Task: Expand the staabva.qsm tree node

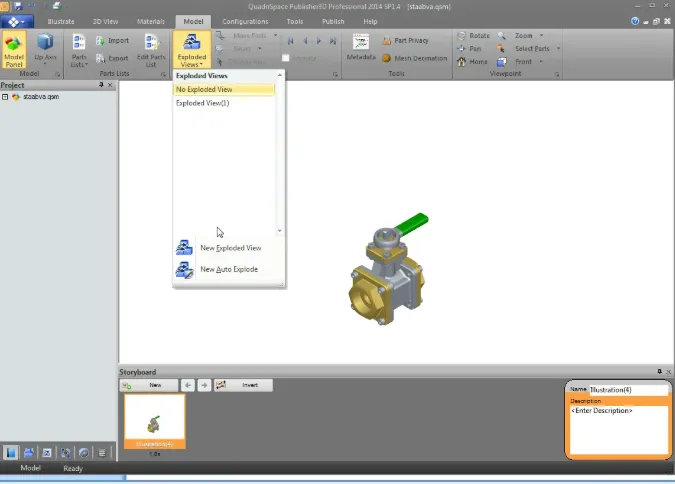Action: 5,97
